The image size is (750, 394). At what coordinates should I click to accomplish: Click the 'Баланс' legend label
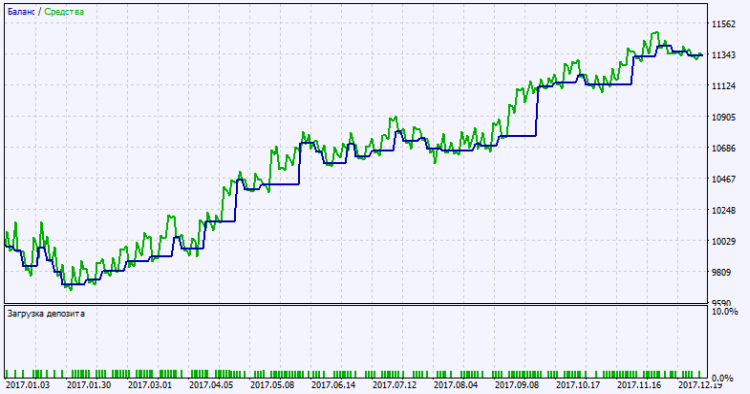[x=21, y=11]
